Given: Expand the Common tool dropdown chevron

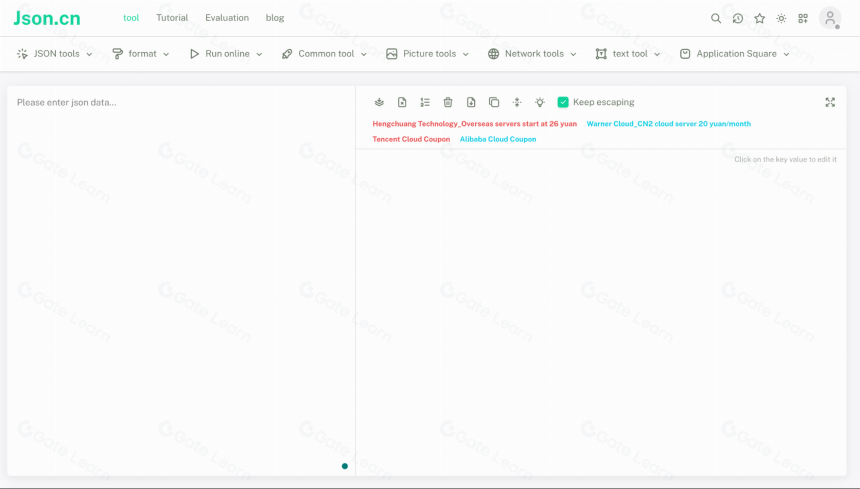Looking at the screenshot, I should click(364, 54).
